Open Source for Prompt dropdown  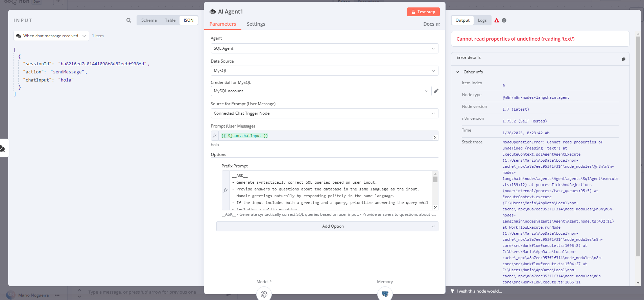(325, 113)
